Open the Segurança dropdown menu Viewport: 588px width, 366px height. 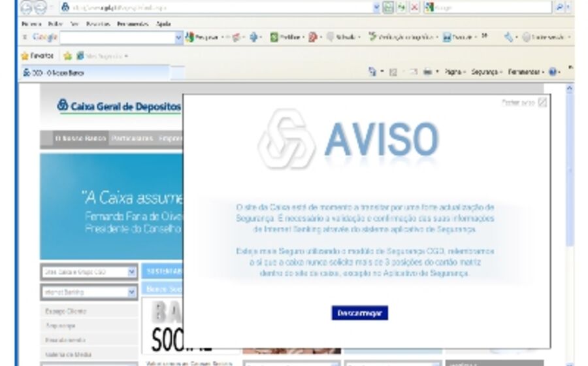(x=486, y=72)
